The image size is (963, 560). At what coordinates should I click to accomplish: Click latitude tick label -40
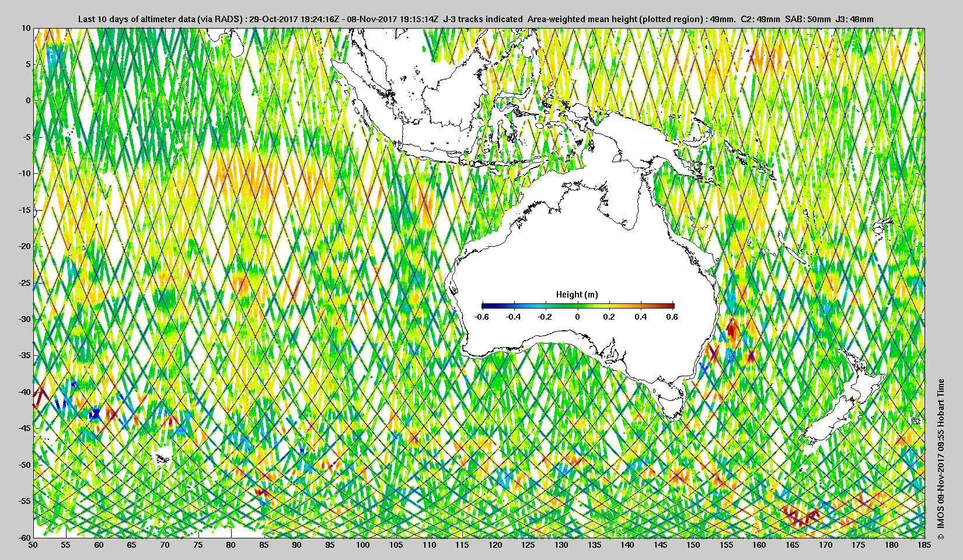point(25,392)
